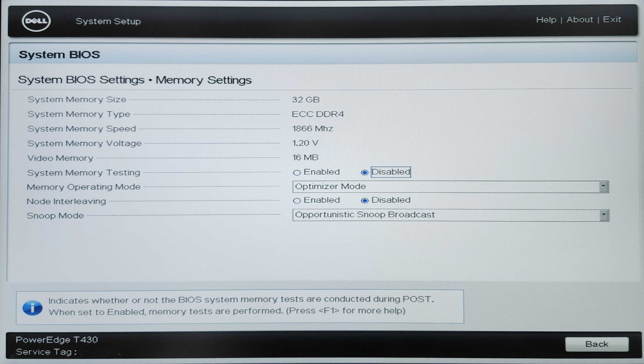The height and width of the screenshot is (364, 644).
Task: Click the System Setup title text
Action: [x=108, y=21]
